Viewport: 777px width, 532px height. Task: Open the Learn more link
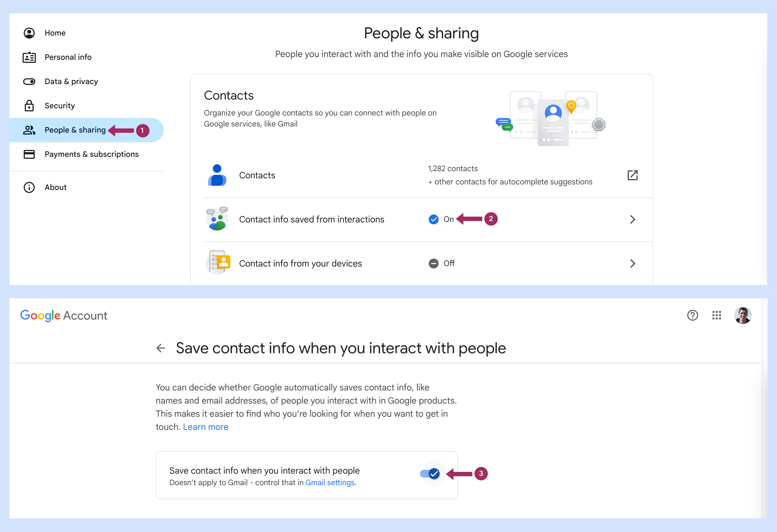tap(205, 427)
